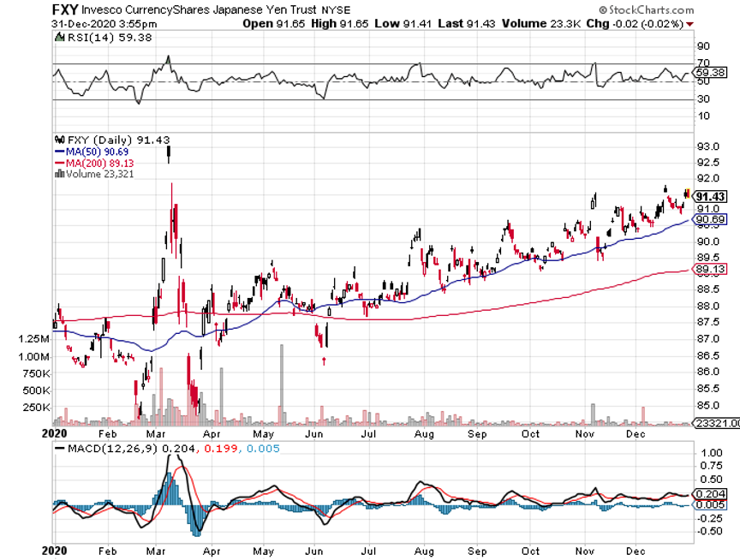The height and width of the screenshot is (560, 740).
Task: Click the RSI indicator icon
Action: [x=59, y=38]
